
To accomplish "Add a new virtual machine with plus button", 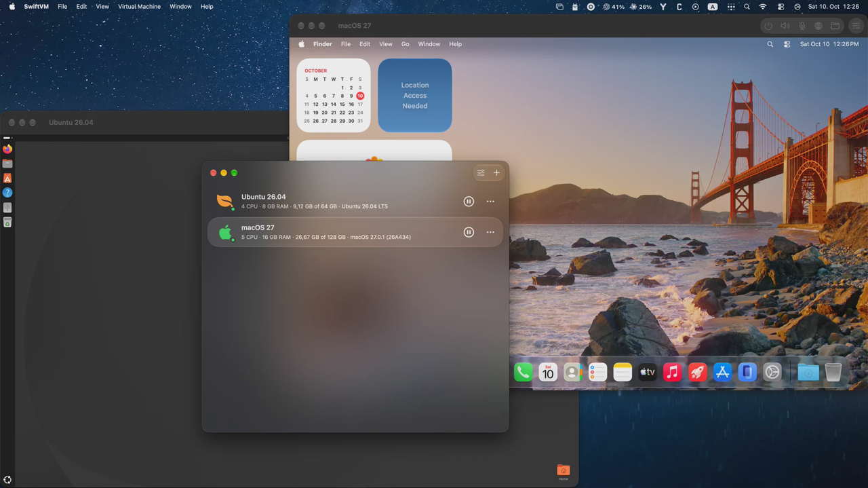I will click(x=496, y=173).
